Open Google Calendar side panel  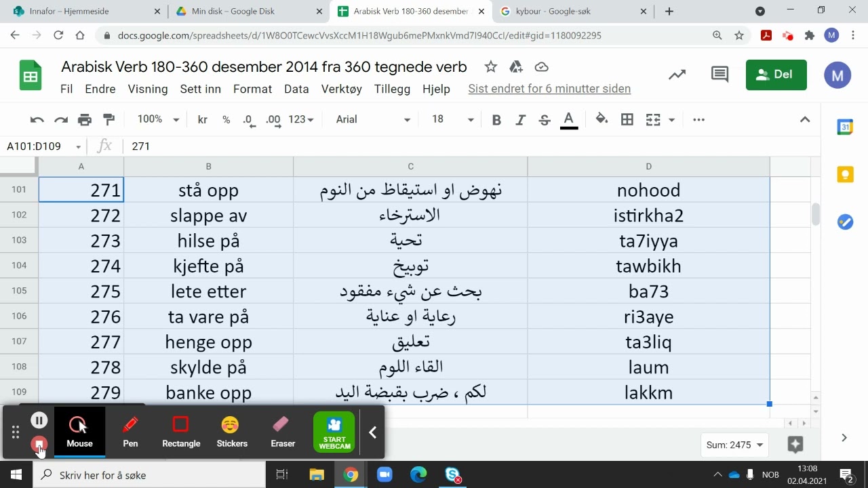click(x=845, y=127)
